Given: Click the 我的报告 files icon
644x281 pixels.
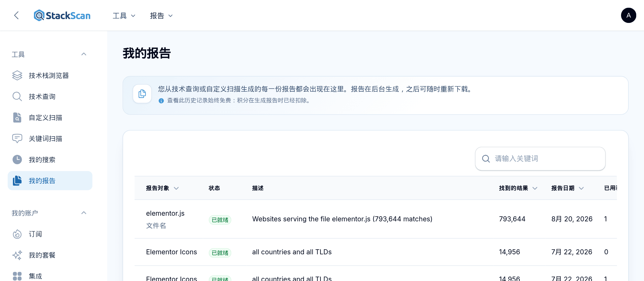Looking at the screenshot, I should [17, 181].
